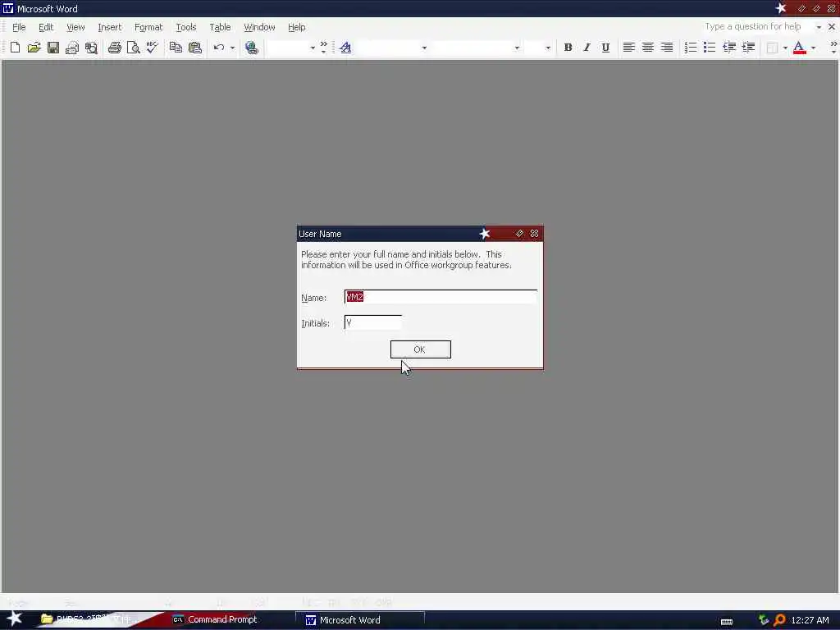Apply outside border button

[x=772, y=48]
